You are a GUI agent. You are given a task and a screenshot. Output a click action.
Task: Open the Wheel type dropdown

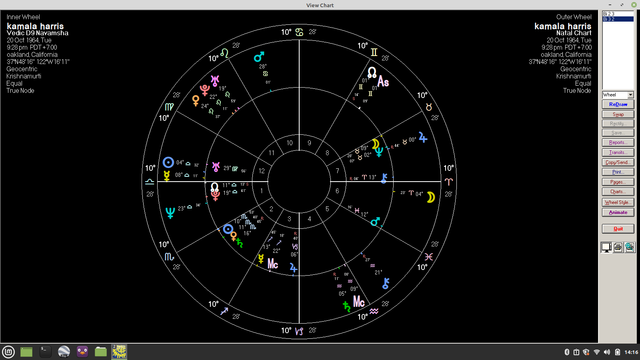(618, 95)
